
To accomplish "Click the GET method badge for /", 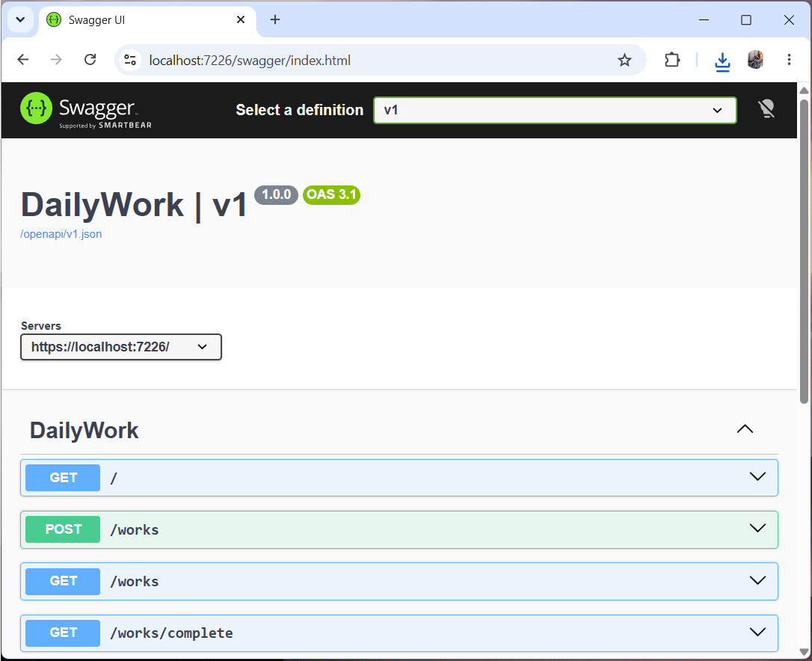I will point(63,478).
